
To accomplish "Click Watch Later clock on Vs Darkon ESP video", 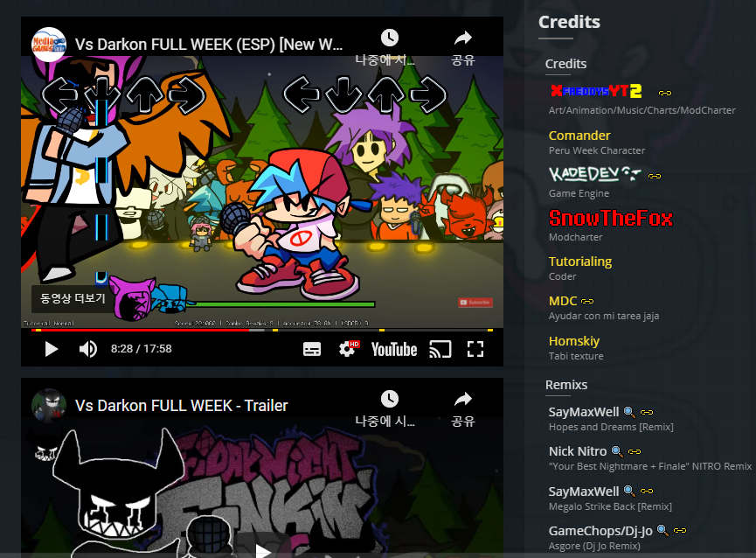I will [x=390, y=38].
